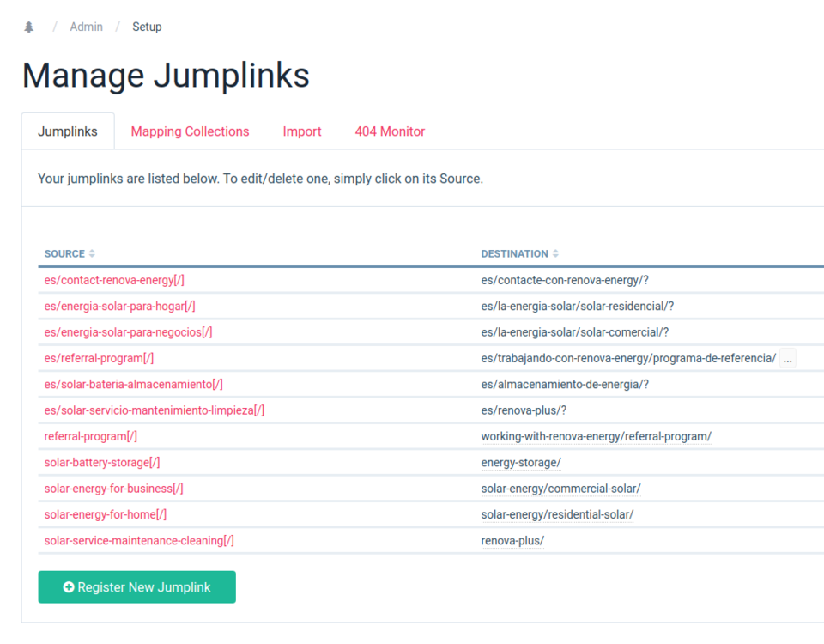Image resolution: width=824 pixels, height=644 pixels.
Task: Click the ProcessWire tree icon in the breadcrumb
Action: click(x=28, y=26)
